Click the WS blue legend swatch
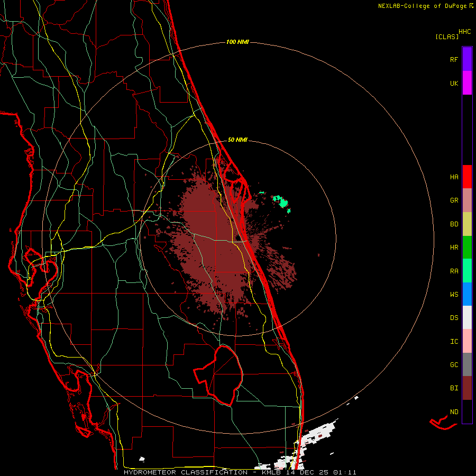 [467, 294]
